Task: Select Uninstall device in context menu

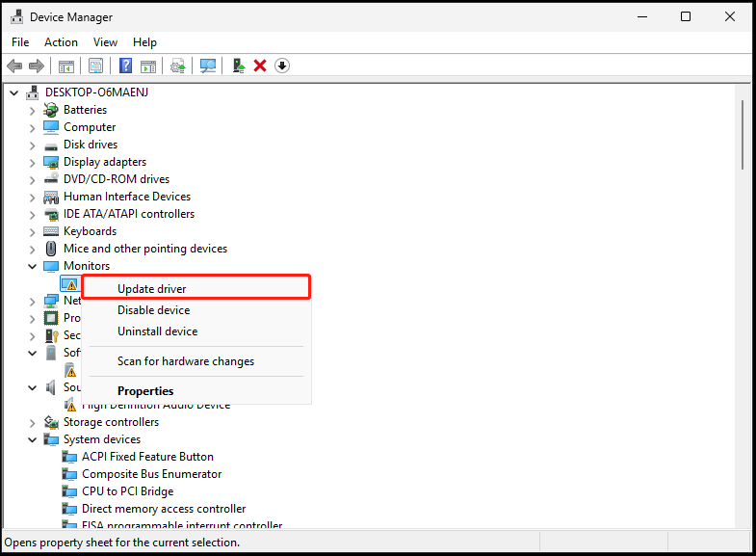Action: tap(196, 331)
